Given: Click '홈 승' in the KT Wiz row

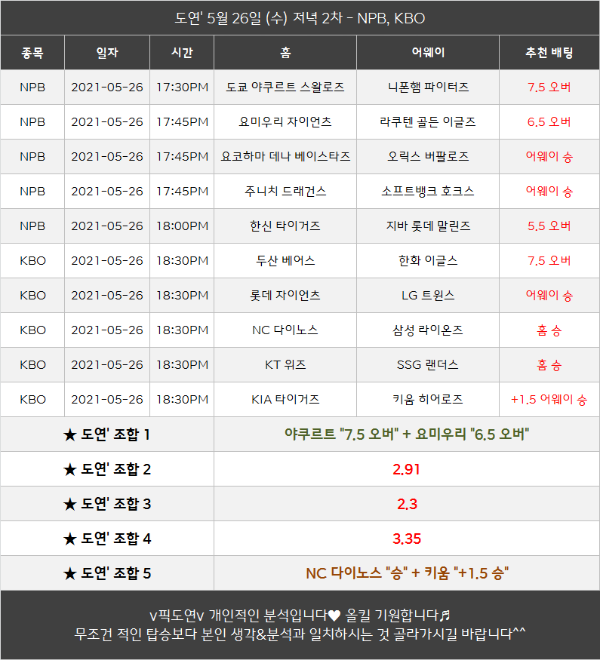Looking at the screenshot, I should pyautogui.click(x=549, y=365).
